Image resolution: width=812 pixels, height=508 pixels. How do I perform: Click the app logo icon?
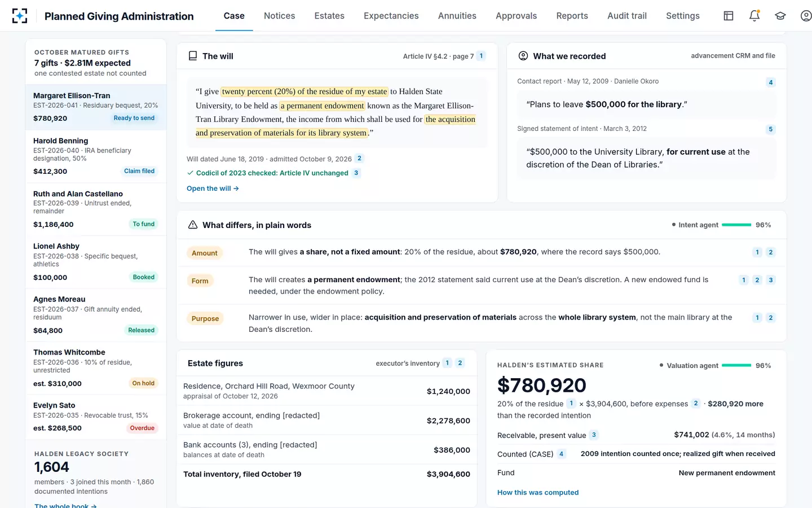click(x=20, y=16)
